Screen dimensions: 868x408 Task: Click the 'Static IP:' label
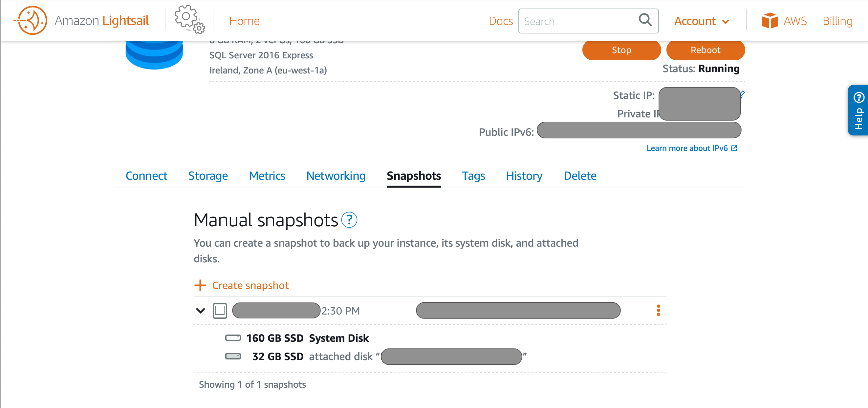(x=634, y=95)
